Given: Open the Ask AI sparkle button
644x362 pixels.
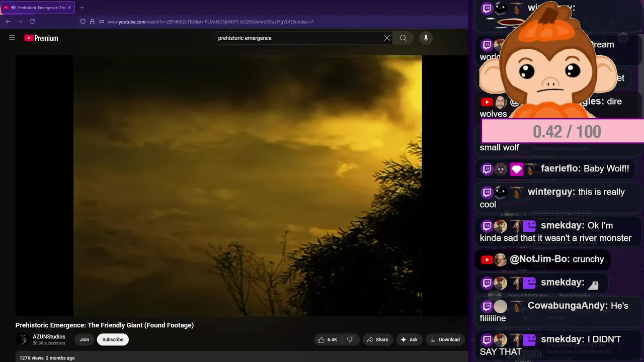Looking at the screenshot, I should pos(409,339).
